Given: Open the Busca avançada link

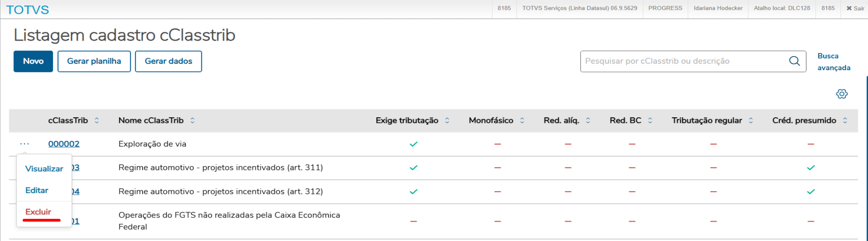Looking at the screenshot, I should [833, 62].
